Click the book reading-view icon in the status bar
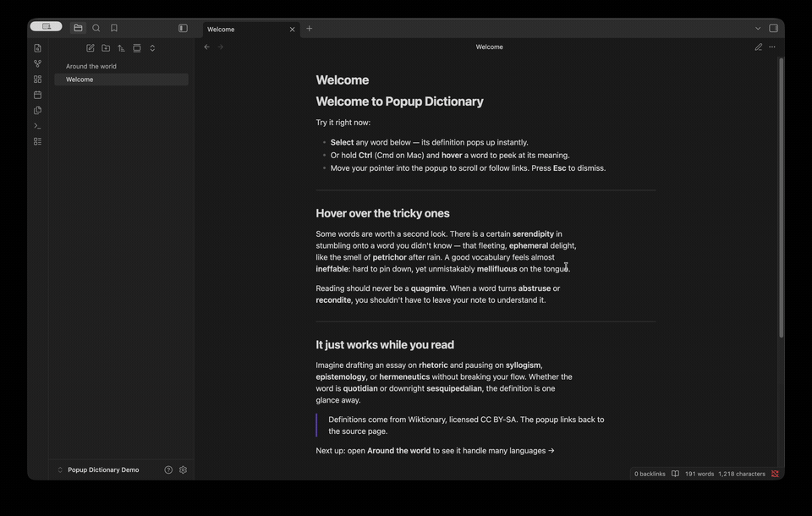The image size is (812, 516). pyautogui.click(x=675, y=474)
